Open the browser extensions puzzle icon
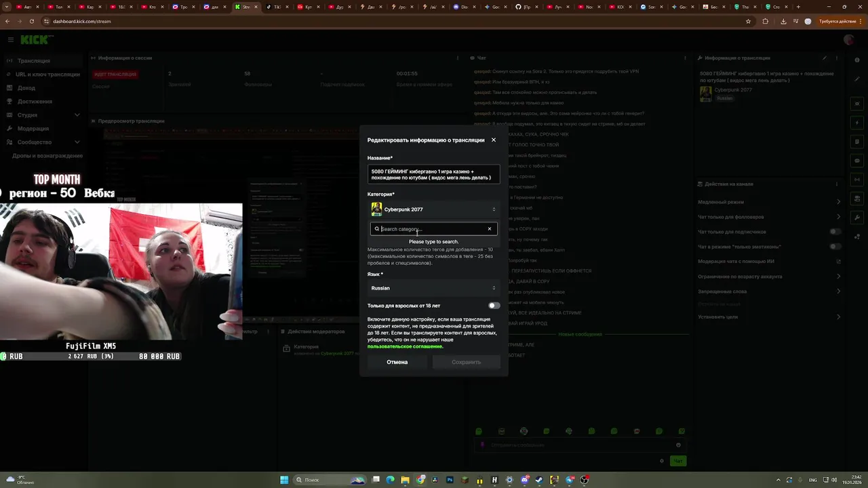 [x=766, y=21]
